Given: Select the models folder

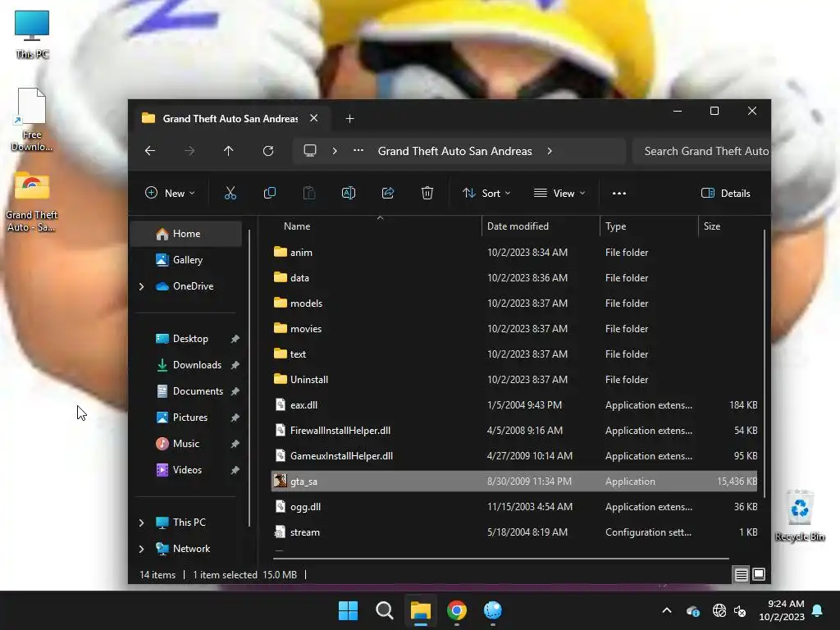Looking at the screenshot, I should 514,304.
